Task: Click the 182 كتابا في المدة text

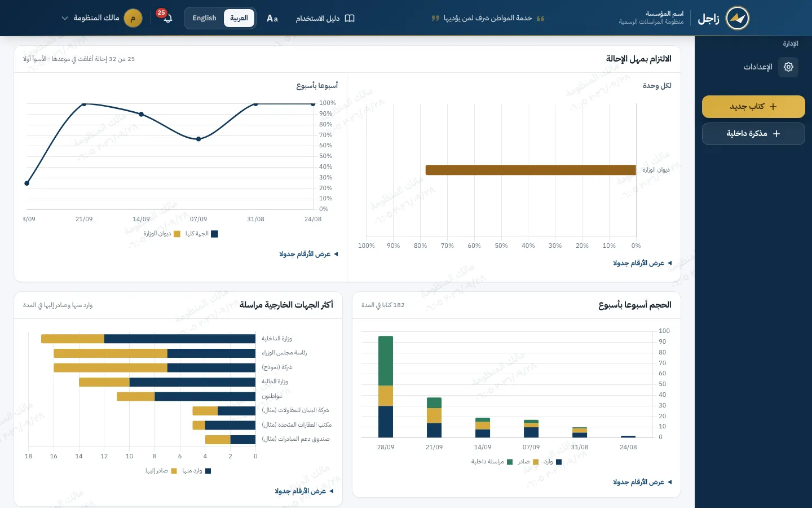Action: tap(383, 305)
